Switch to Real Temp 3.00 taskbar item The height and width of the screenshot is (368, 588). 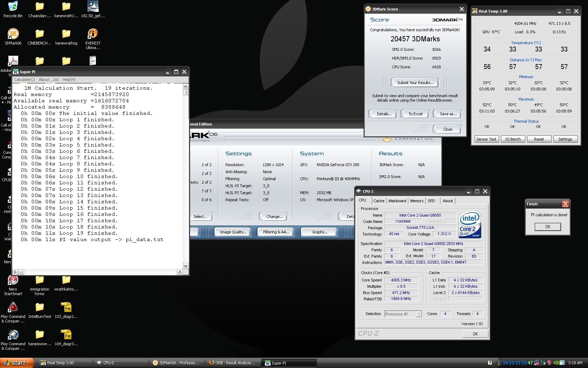point(65,363)
